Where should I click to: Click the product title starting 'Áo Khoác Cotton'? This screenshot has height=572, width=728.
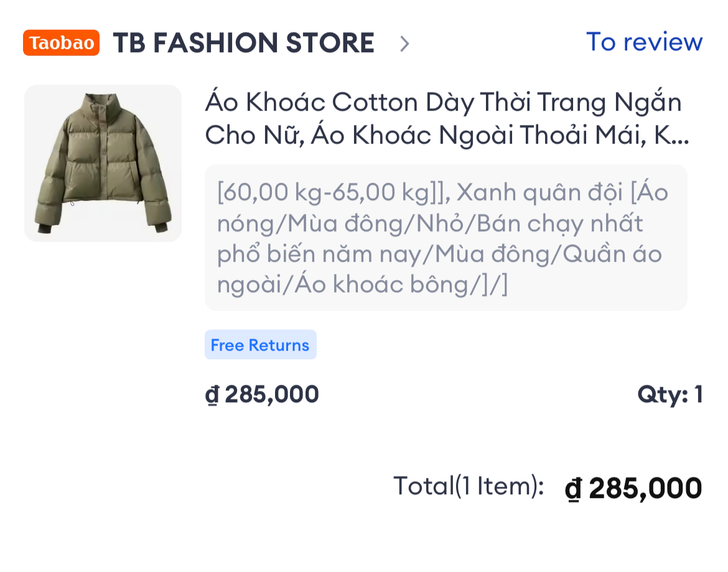pos(443,103)
